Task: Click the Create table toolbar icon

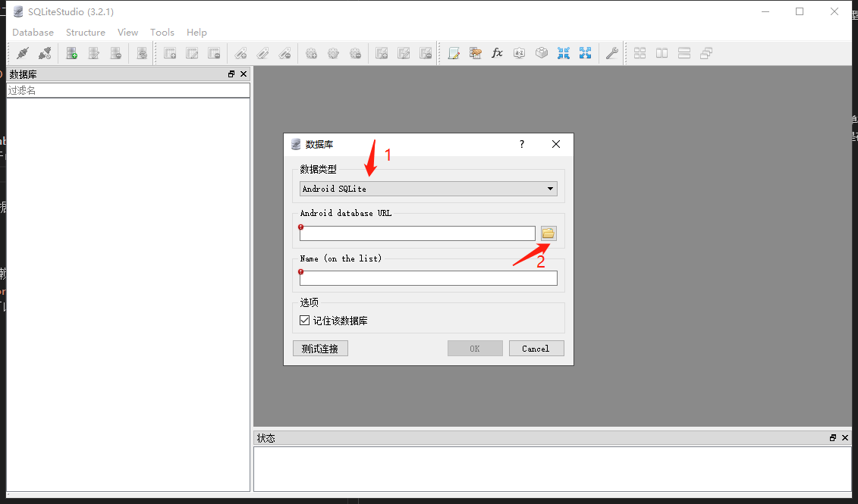Action: coord(170,53)
